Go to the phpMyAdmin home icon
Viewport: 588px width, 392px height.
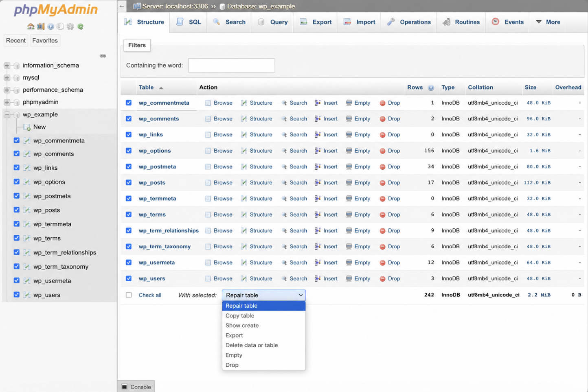pyautogui.click(x=31, y=26)
